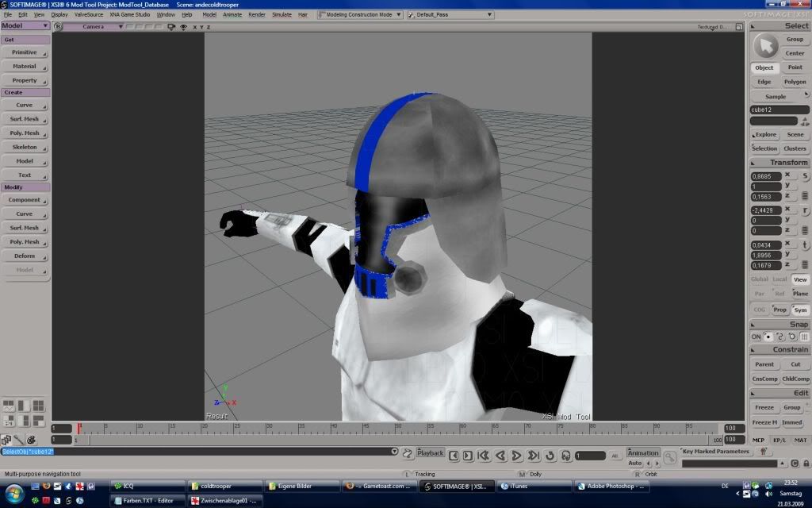This screenshot has height=508, width=812.
Task: Open the Display menu
Action: (x=59, y=14)
